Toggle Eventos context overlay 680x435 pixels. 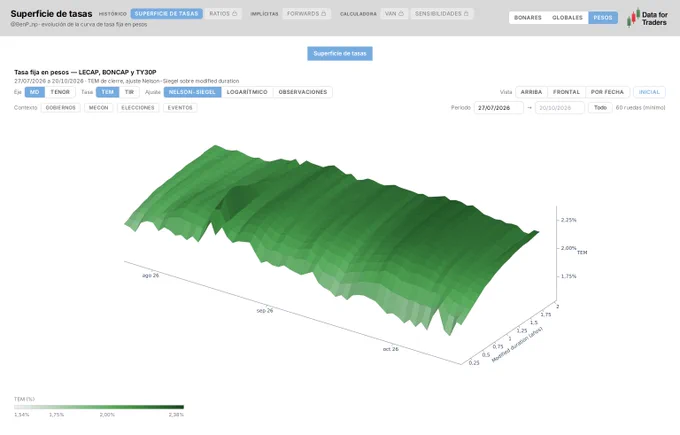tap(180, 108)
